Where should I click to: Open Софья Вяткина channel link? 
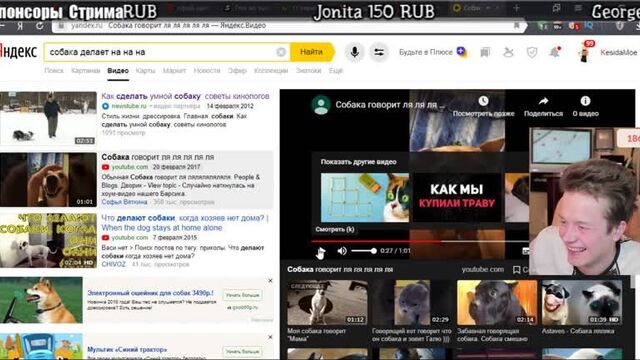(124, 202)
